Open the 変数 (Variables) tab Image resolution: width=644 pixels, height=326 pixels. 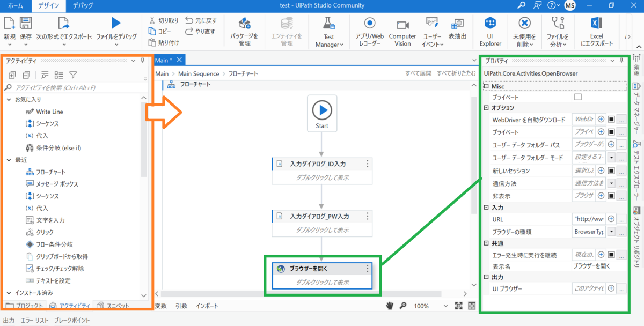[160, 306]
